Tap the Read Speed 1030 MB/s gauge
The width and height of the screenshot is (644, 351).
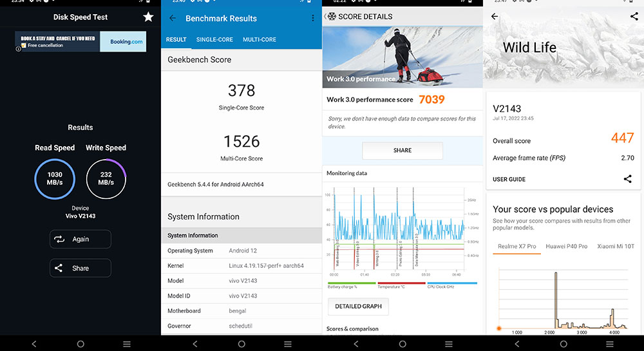coord(55,178)
